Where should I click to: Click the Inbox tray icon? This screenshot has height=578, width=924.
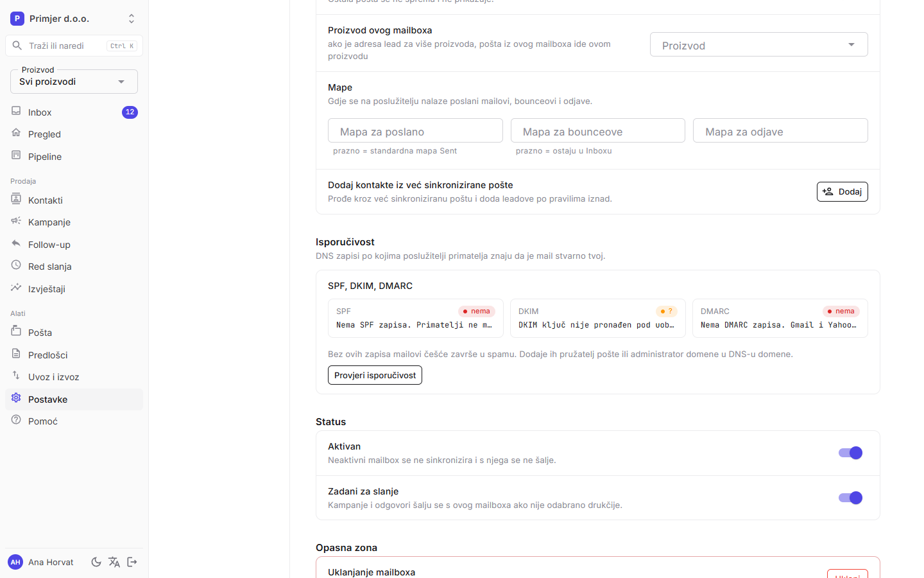click(16, 111)
